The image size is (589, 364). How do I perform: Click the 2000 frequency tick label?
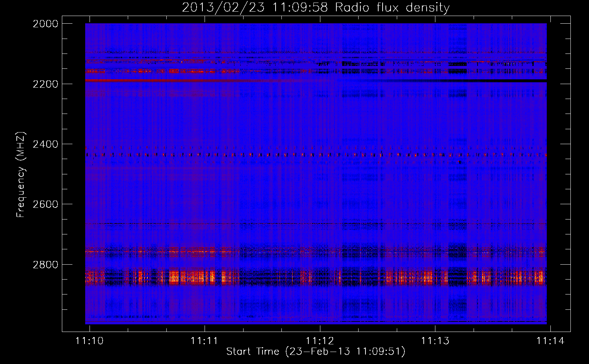[x=46, y=24]
